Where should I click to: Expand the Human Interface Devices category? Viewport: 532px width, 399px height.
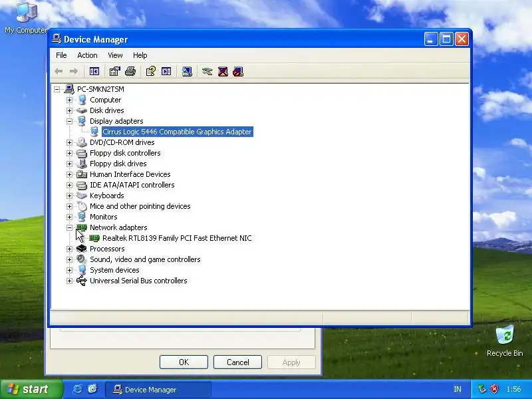70,174
